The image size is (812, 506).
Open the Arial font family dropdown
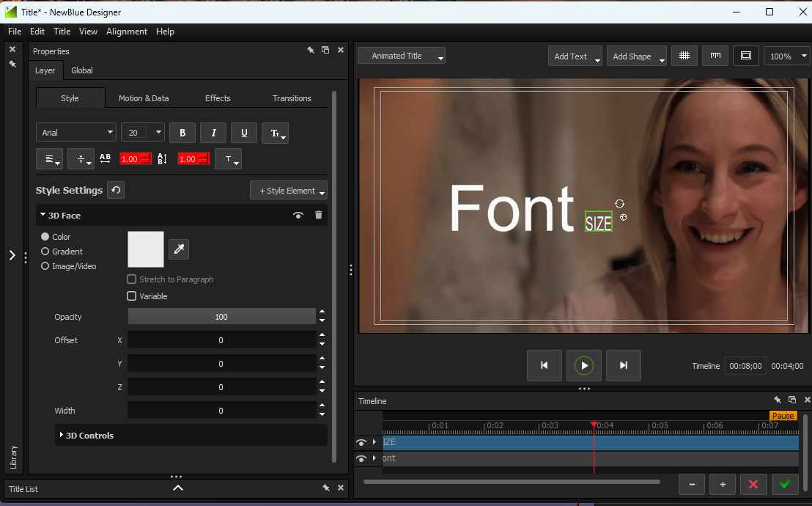point(75,133)
